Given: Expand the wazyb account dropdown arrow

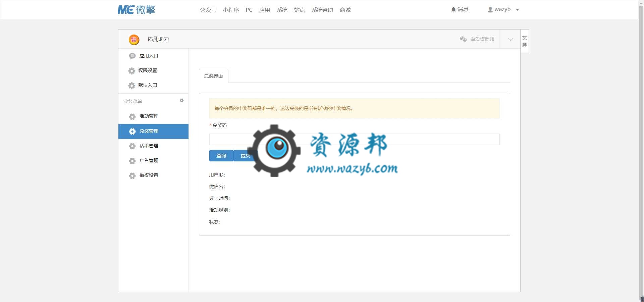Looking at the screenshot, I should (518, 10).
